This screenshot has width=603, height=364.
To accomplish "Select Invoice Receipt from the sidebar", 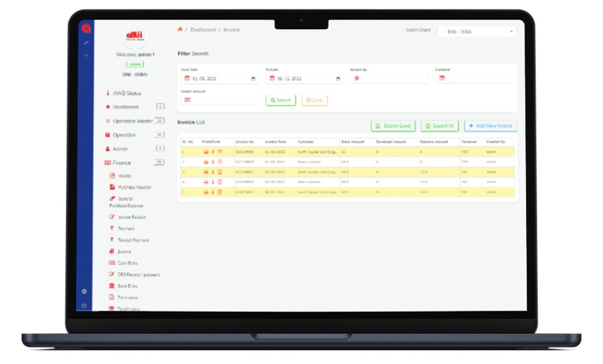I will click(130, 217).
